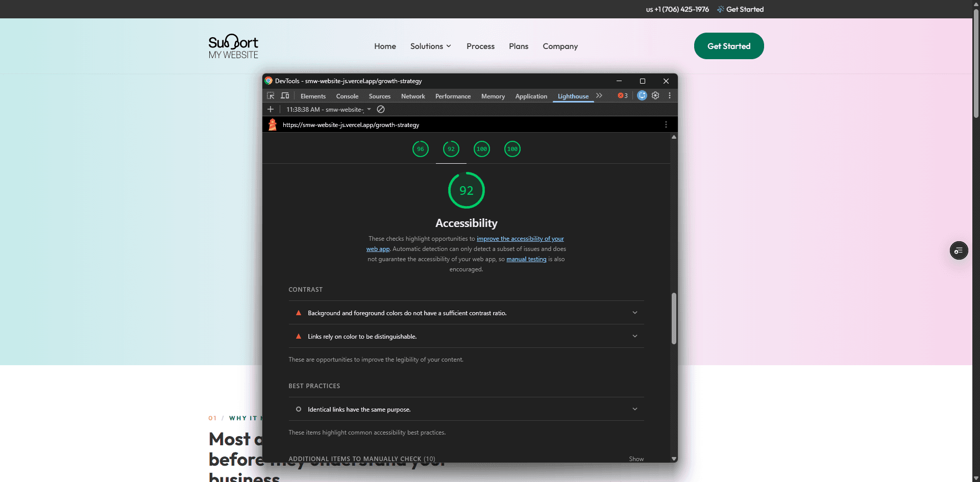Open the Solutions dropdown in site nav
The width and height of the screenshot is (980, 482).
pos(431,46)
